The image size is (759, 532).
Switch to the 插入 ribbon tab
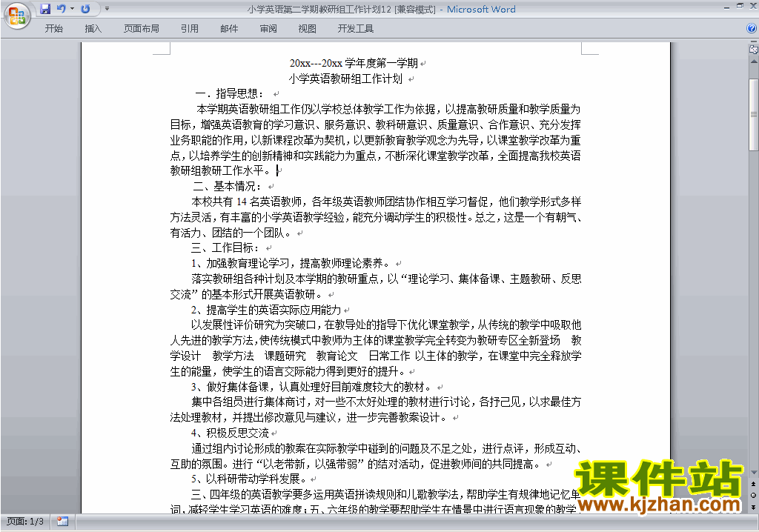[93, 29]
